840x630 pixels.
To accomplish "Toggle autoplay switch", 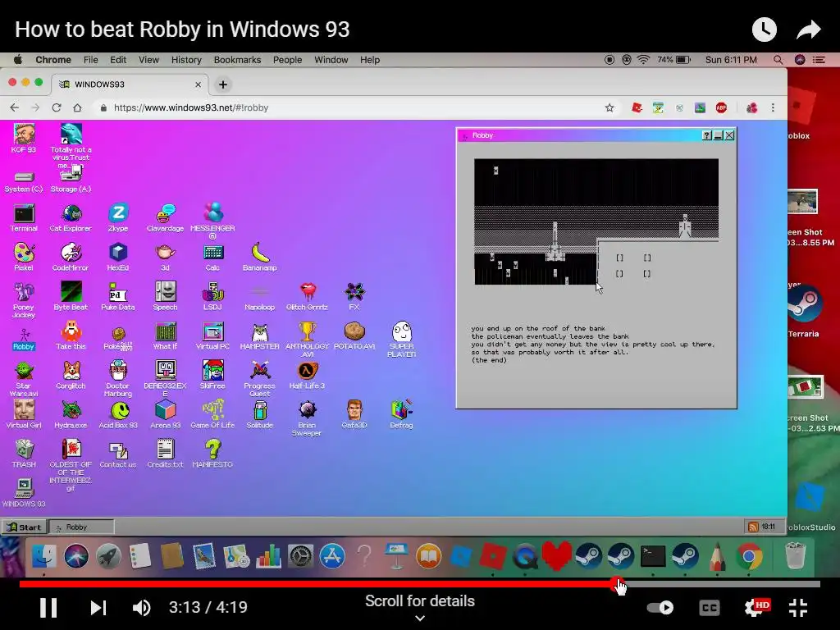I will [660, 608].
